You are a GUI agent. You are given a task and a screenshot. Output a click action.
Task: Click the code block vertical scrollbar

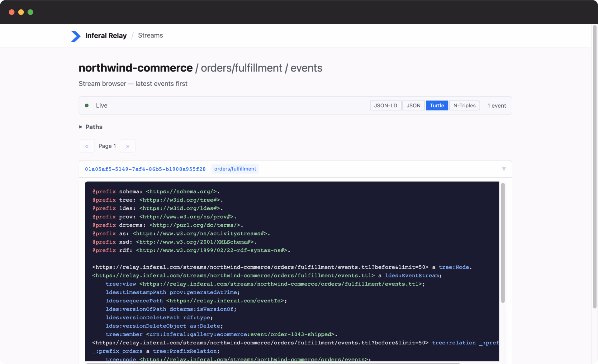click(503, 243)
